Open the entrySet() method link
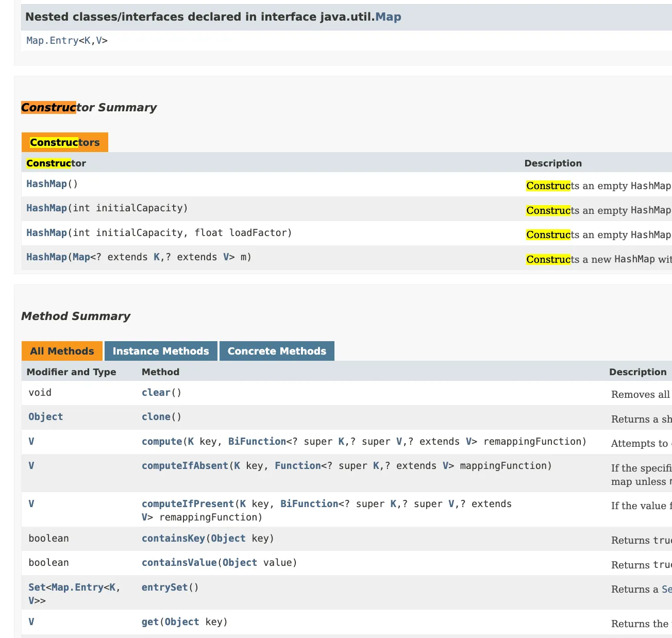 [x=164, y=587]
